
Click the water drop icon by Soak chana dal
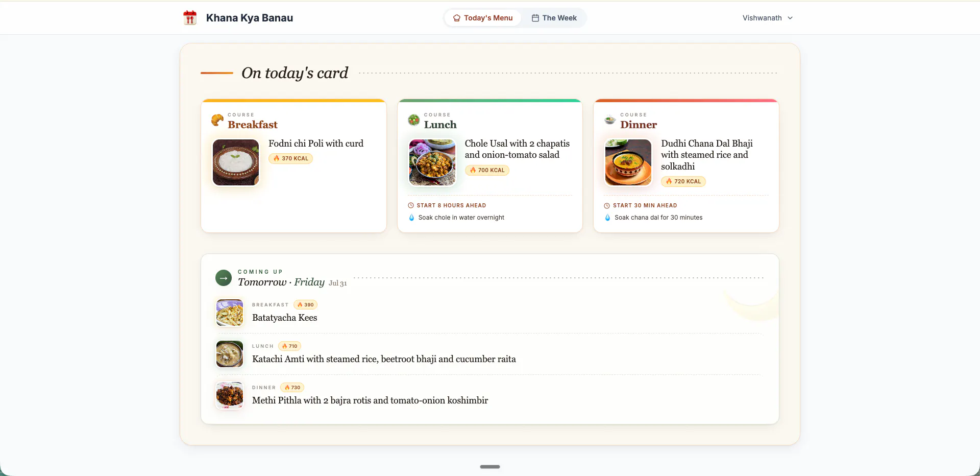(607, 218)
